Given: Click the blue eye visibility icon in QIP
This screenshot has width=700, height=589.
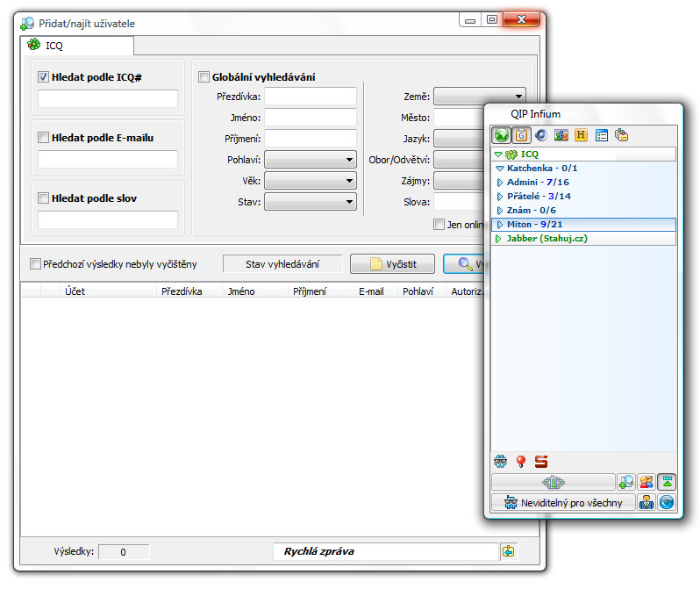Looking at the screenshot, I should [x=667, y=503].
